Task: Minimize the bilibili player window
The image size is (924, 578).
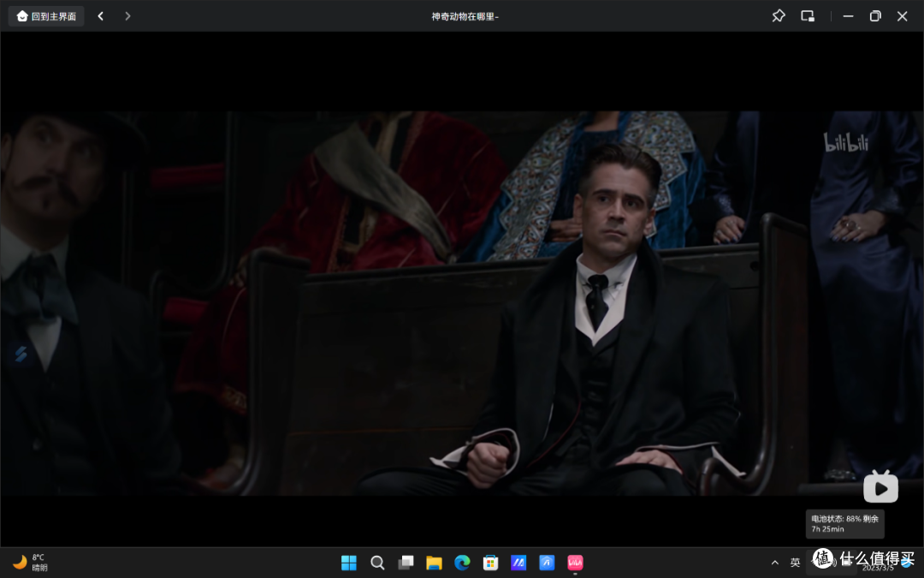Action: [848, 16]
